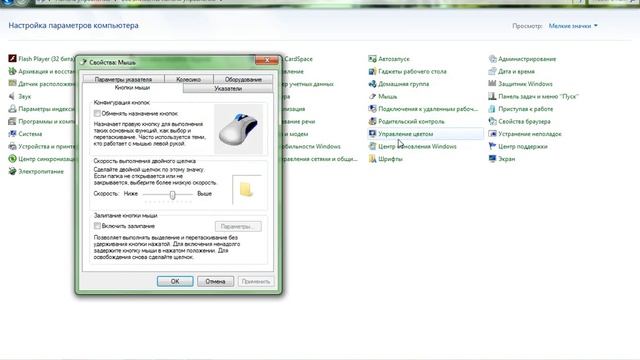Switch to the Колесико tab
Image resolution: width=640 pixels, height=360 pixels.
(x=189, y=79)
